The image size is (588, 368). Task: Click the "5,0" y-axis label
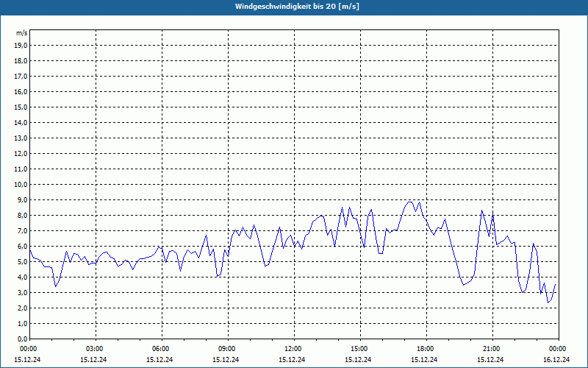(x=22, y=262)
